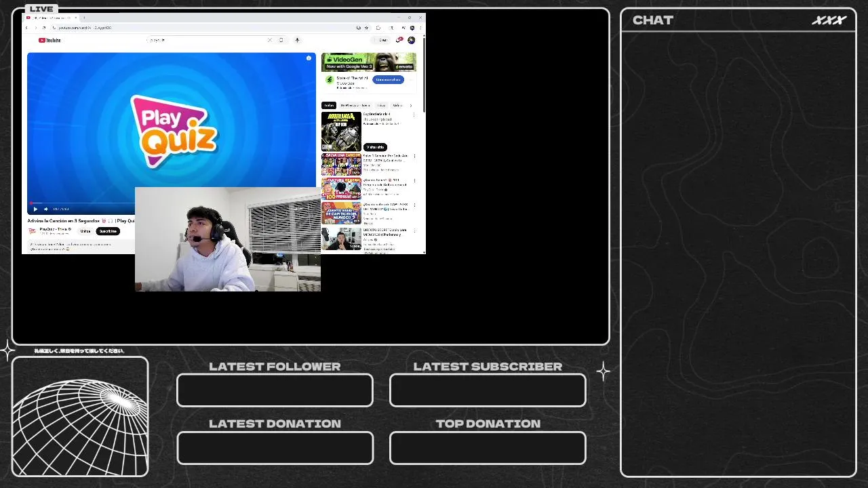Click the info icon on the video
Image resolution: width=868 pixels, height=488 pixels.
coord(309,58)
